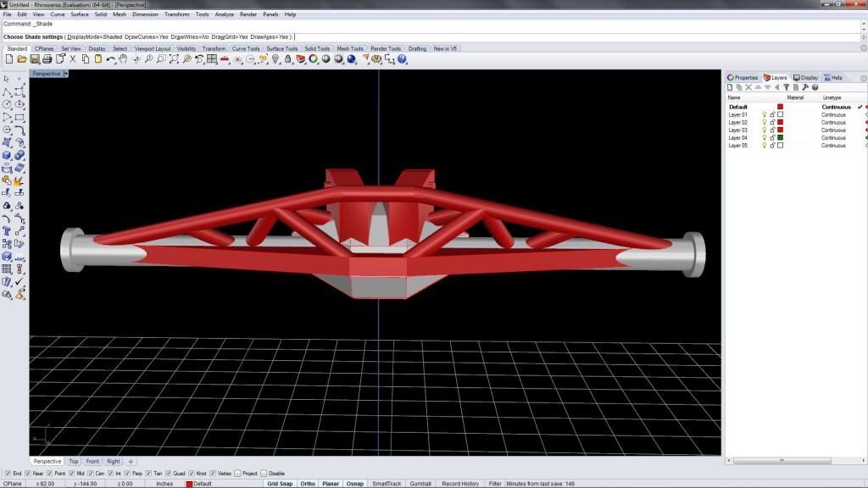Switch to the Top viewport tab
Screen dimensions: 868x488
(x=74, y=462)
